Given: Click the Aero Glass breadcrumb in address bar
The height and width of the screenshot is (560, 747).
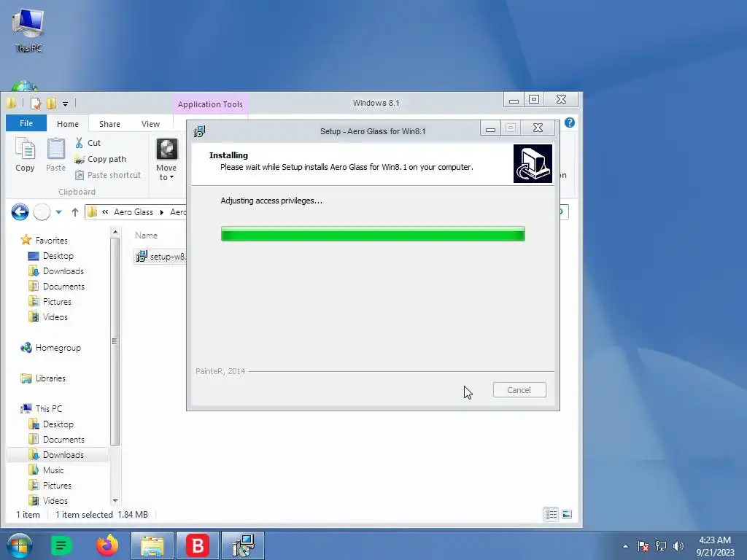Looking at the screenshot, I should (x=133, y=212).
